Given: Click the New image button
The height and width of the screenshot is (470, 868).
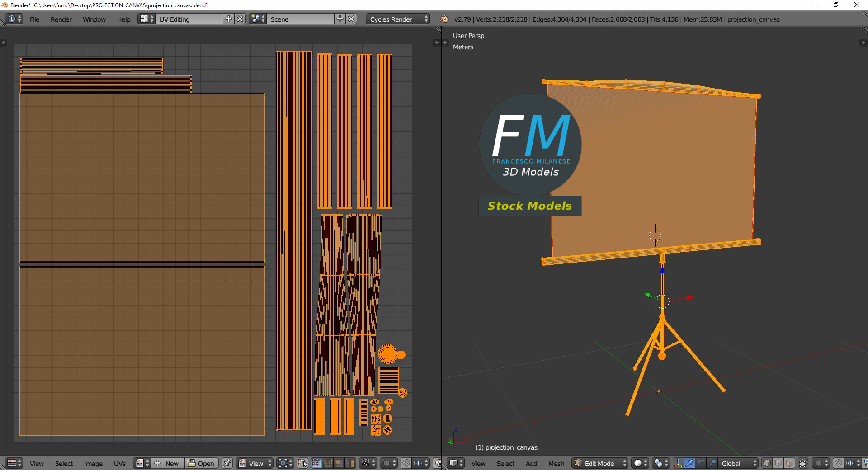Looking at the screenshot, I should [x=167, y=463].
